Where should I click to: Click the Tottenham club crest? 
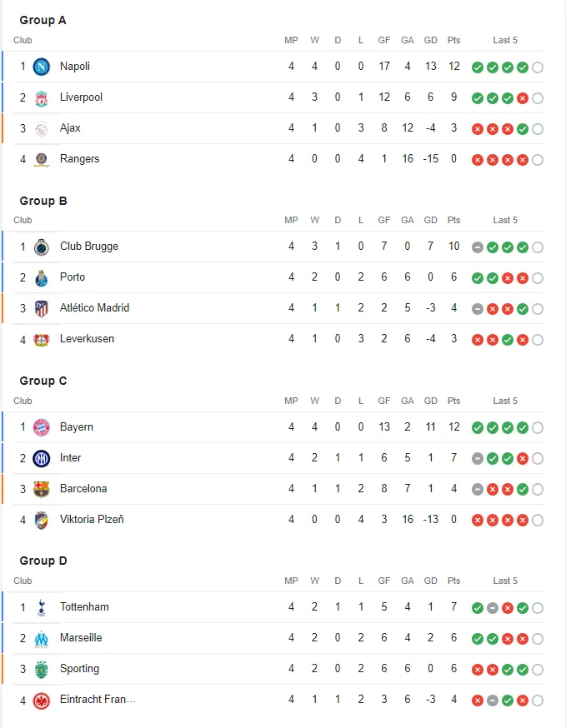pyautogui.click(x=41, y=607)
